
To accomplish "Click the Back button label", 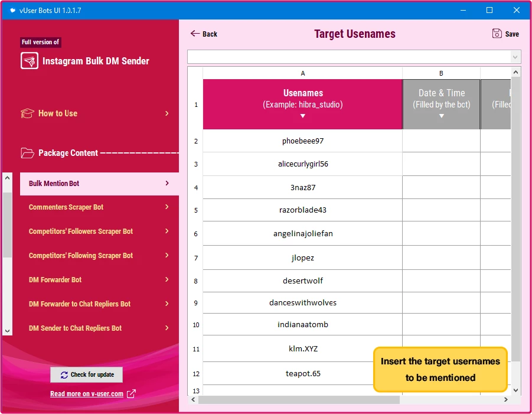I will [x=210, y=34].
